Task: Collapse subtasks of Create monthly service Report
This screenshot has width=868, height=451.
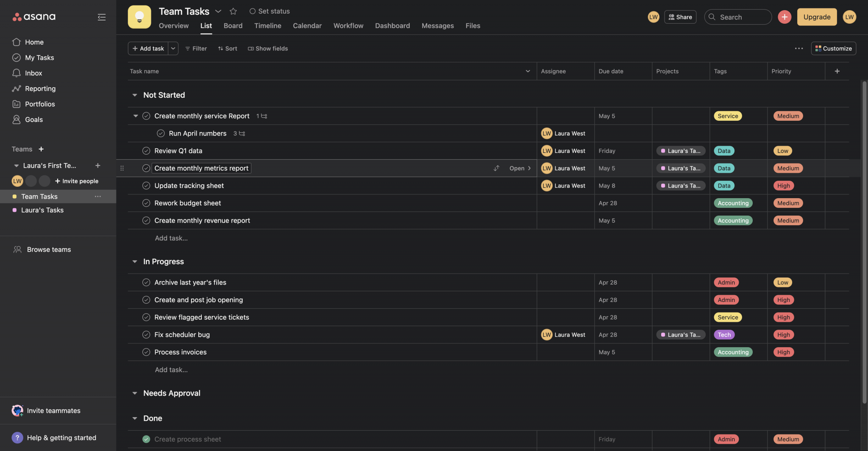Action: click(135, 116)
